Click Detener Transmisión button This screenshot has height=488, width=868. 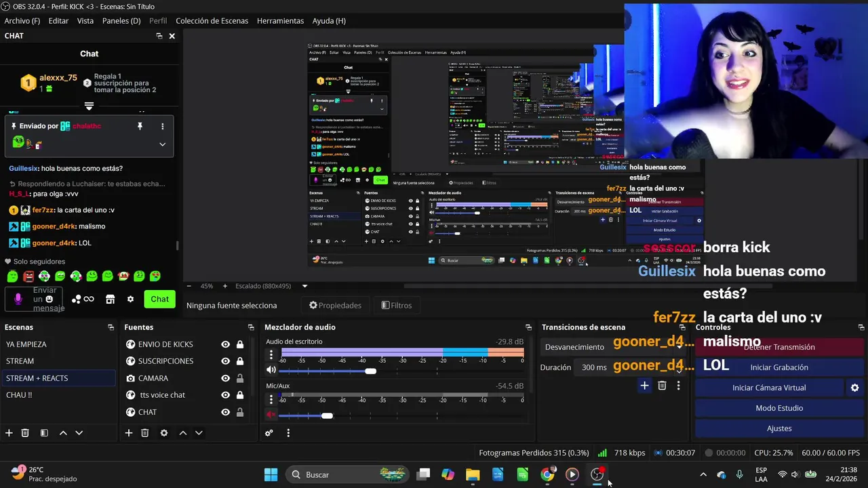pos(779,347)
